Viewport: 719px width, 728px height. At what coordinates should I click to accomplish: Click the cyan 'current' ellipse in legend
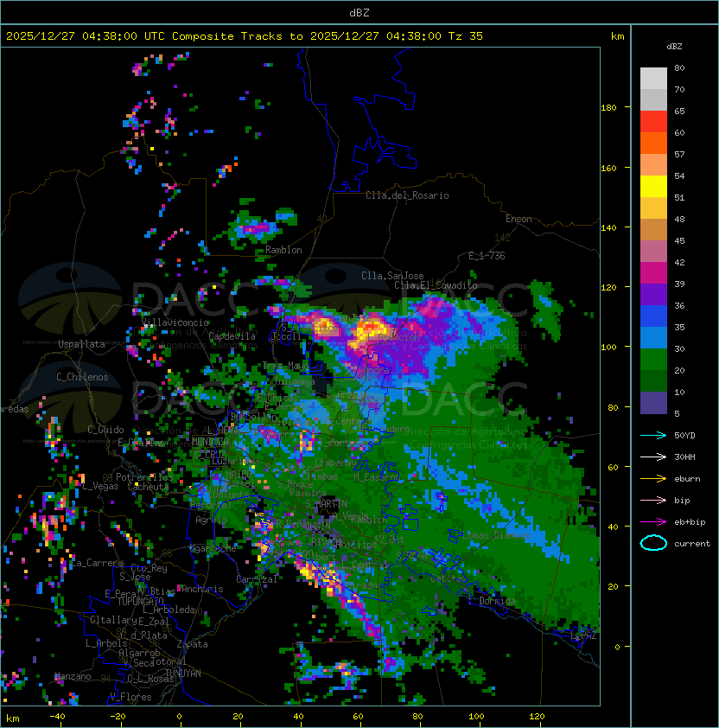[653, 543]
